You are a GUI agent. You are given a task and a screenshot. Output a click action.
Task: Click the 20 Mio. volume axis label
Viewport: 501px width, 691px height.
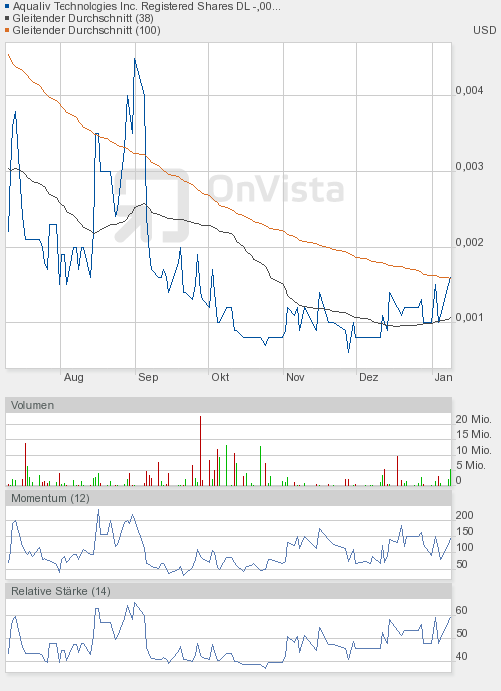click(x=473, y=419)
